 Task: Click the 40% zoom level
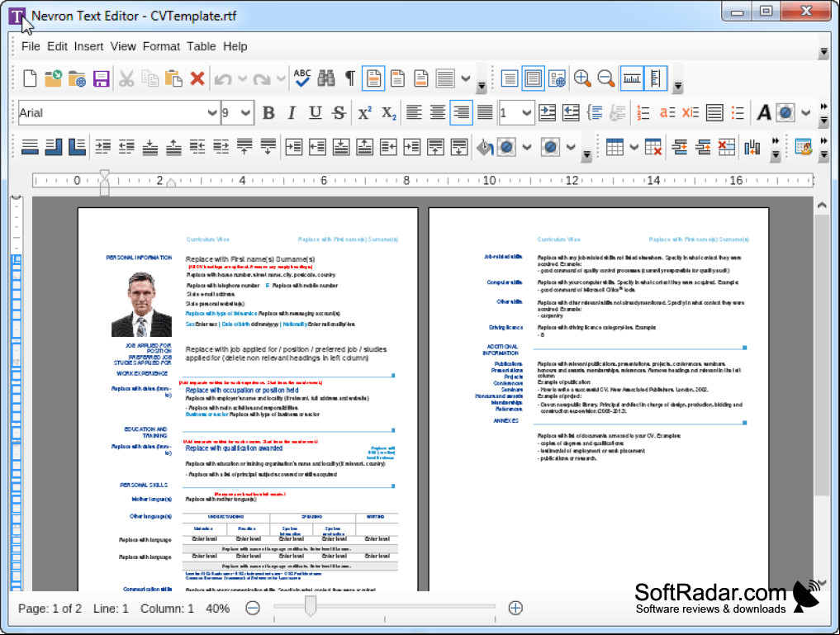(217, 609)
